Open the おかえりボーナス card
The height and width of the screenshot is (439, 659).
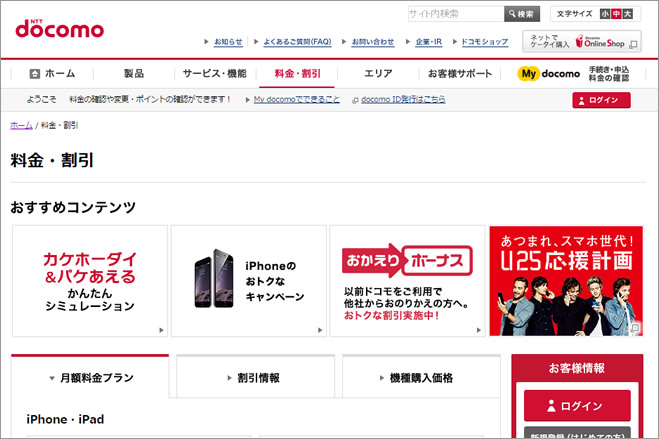tap(407, 281)
